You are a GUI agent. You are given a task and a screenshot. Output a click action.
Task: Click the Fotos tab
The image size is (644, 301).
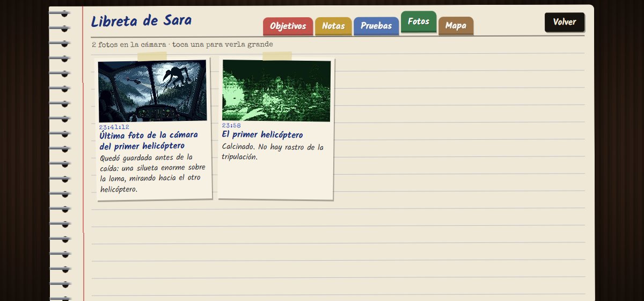coord(419,22)
